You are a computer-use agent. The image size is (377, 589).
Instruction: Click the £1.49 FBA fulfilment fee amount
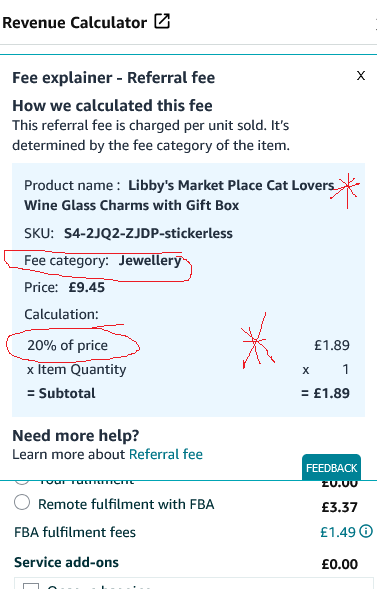(338, 532)
